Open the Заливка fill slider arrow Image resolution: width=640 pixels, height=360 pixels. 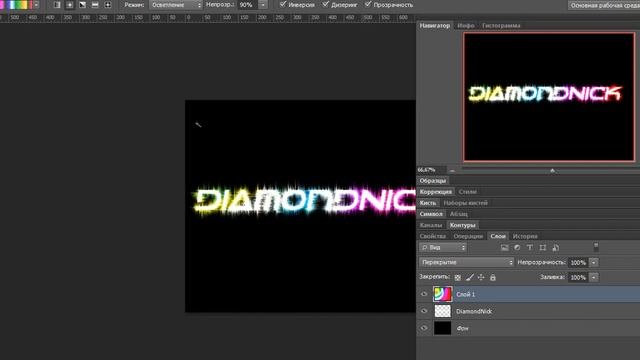(x=594, y=278)
